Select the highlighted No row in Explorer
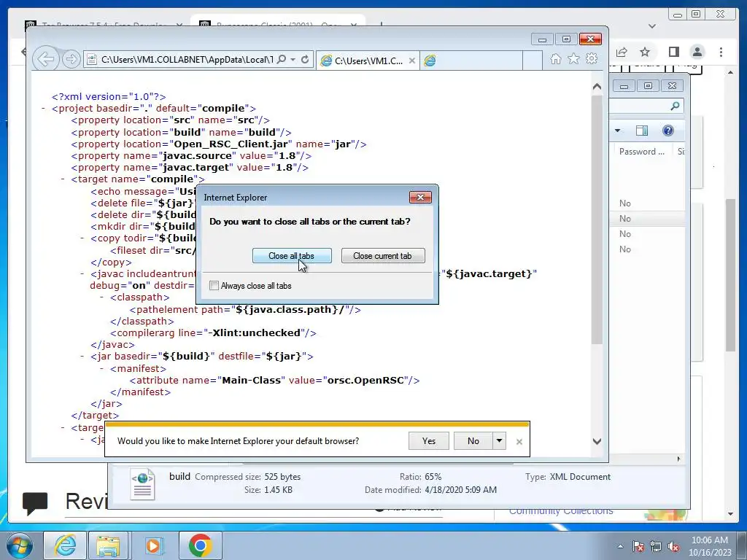The width and height of the screenshot is (747, 560). click(x=647, y=219)
